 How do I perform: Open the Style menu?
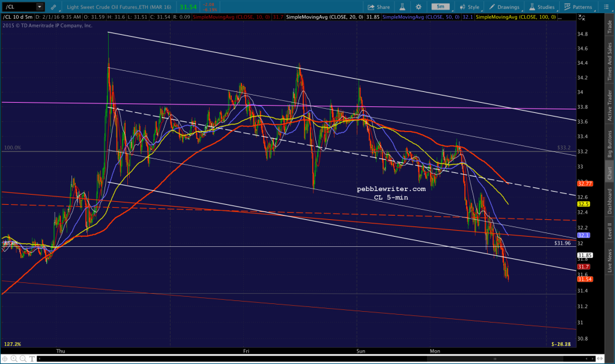coord(470,7)
